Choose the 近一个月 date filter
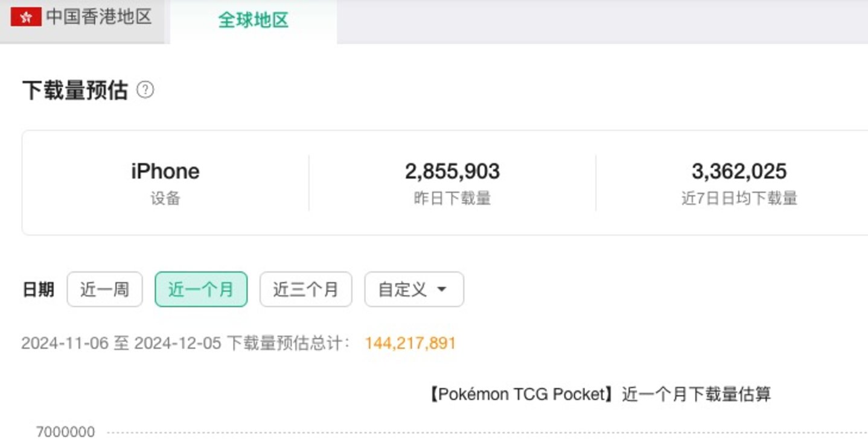 coord(201,290)
